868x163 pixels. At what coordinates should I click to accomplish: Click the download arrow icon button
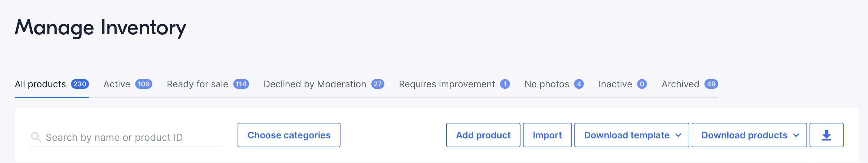pyautogui.click(x=826, y=135)
